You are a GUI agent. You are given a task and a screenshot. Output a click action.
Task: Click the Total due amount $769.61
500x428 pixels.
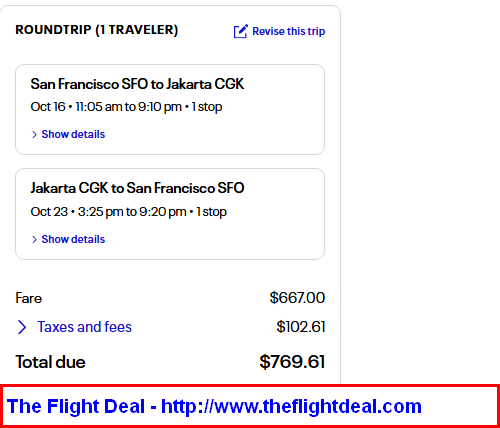pos(292,362)
